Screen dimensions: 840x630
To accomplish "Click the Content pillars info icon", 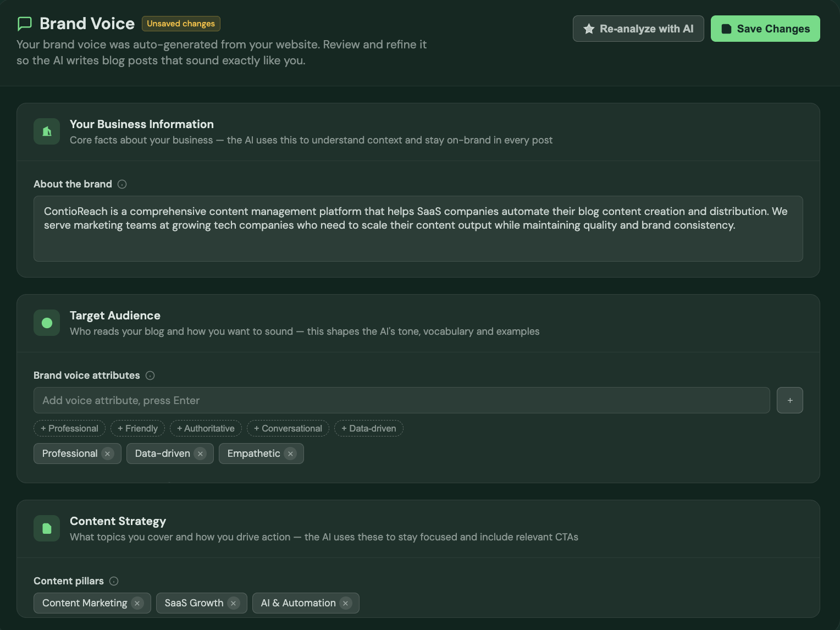I will click(114, 581).
